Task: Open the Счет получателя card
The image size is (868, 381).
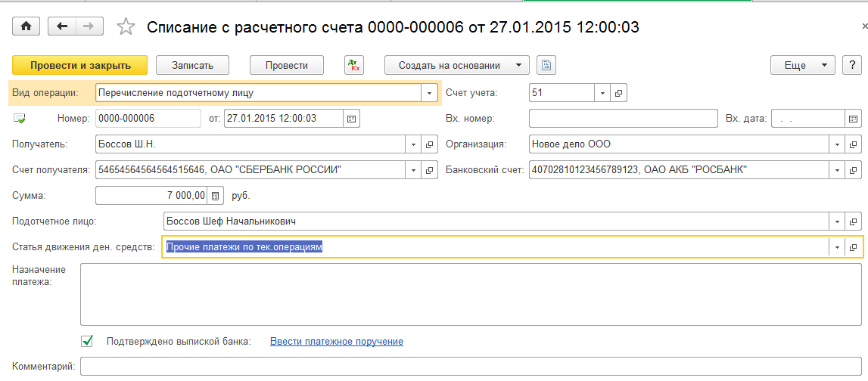Action: (x=429, y=170)
